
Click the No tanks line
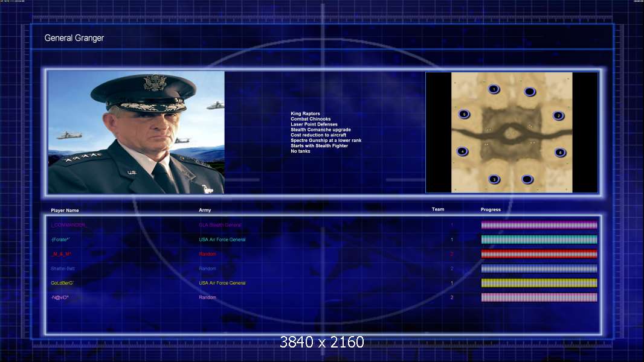(300, 151)
